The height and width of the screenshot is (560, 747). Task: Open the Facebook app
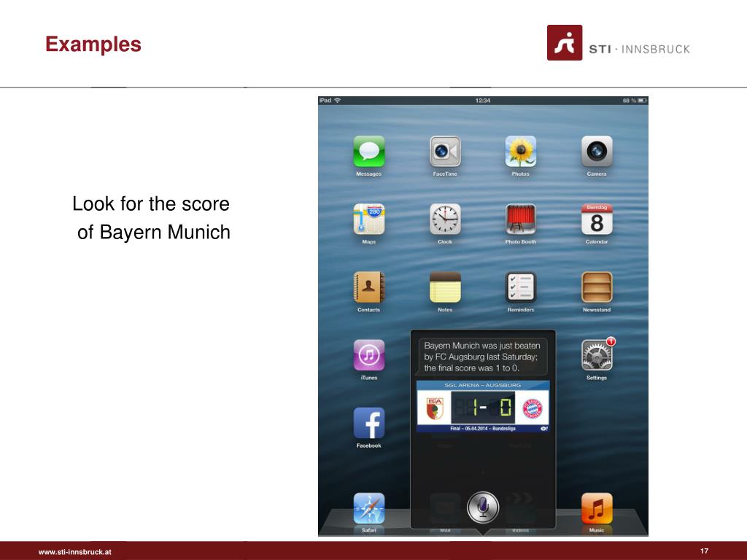[x=368, y=423]
